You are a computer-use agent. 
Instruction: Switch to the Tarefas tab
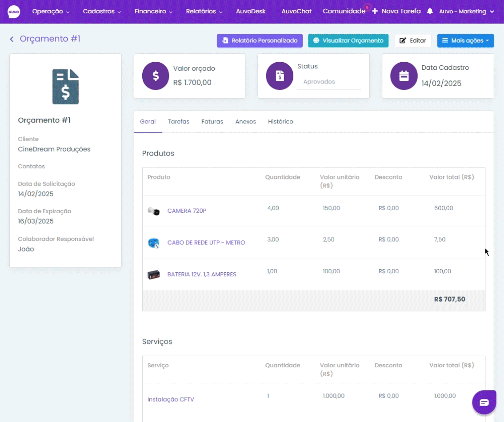pyautogui.click(x=178, y=122)
